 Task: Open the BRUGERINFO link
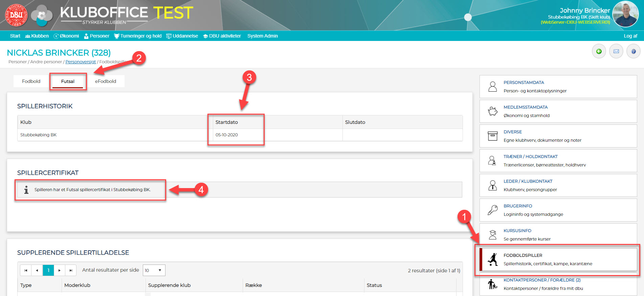point(518,206)
